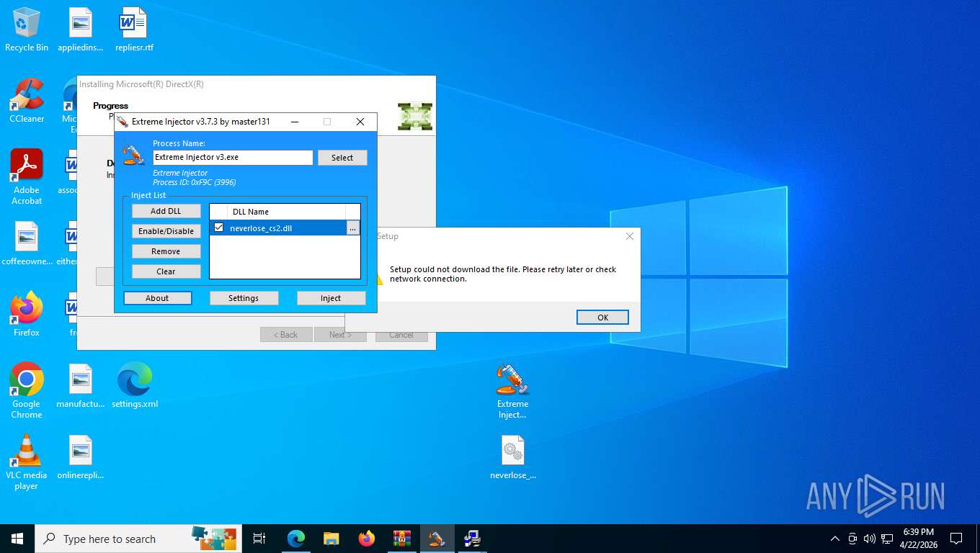Open the neverlose_cs2.dll options ellipsis button
Viewport: 980px width, 553px height.
[x=352, y=228]
